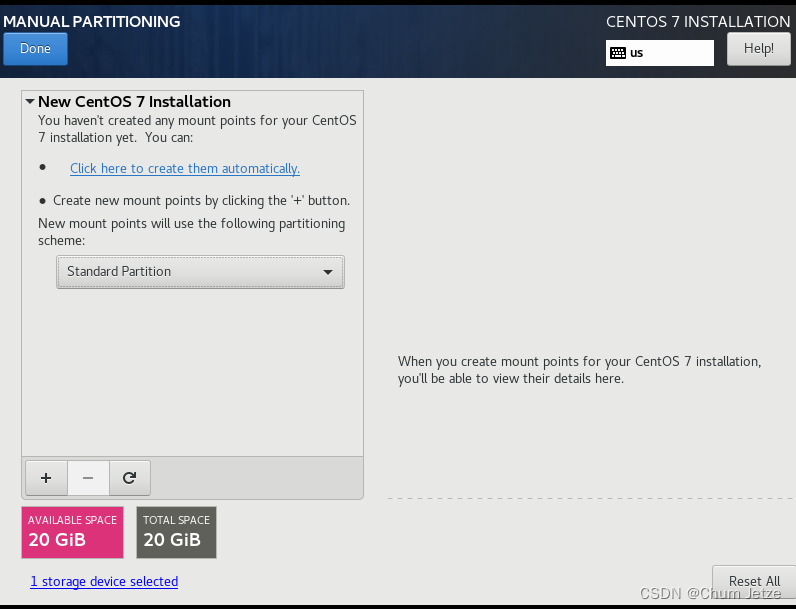The height and width of the screenshot is (609, 796).
Task: Select the TOTAL SPACE 20 GiB box
Action: pos(176,532)
